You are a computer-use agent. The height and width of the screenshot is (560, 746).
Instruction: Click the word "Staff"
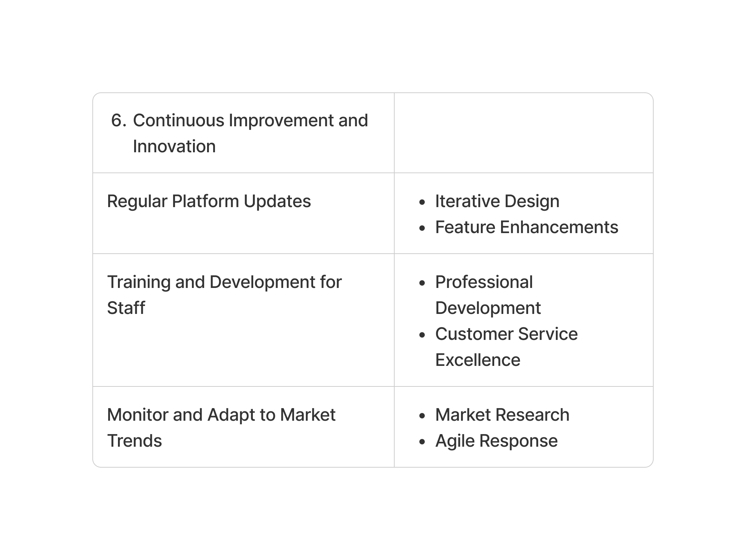[x=126, y=308]
